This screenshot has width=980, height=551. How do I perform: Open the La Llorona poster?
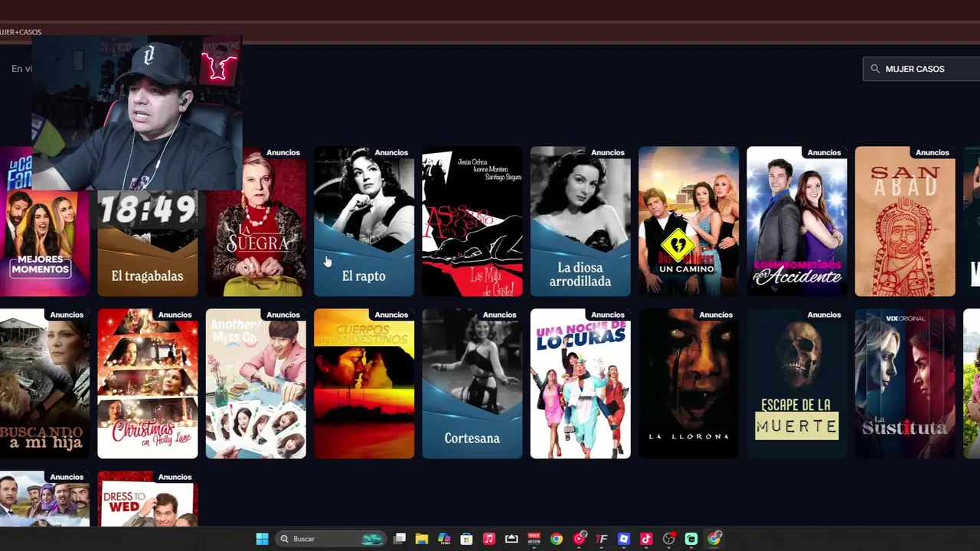pos(688,384)
